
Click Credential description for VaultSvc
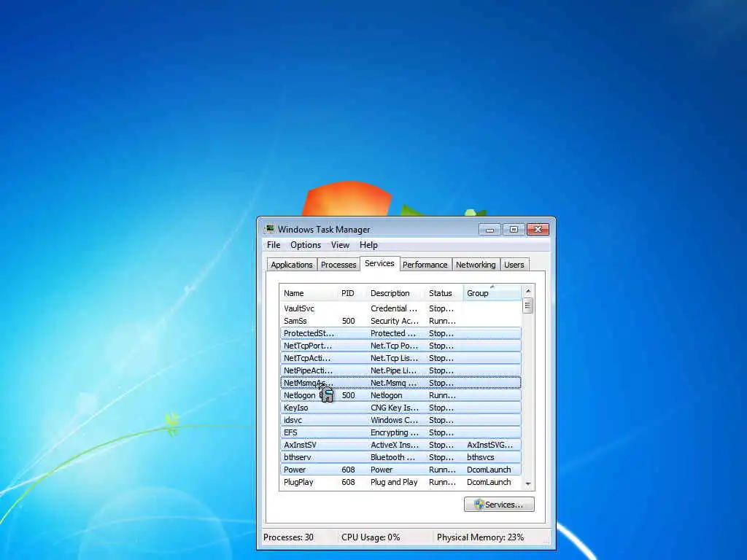pyautogui.click(x=394, y=308)
